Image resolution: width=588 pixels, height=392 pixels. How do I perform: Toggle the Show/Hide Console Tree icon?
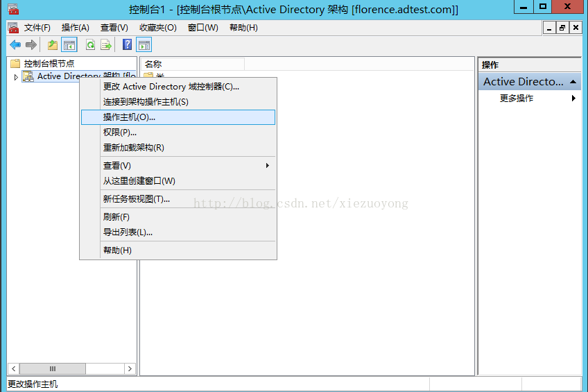pos(69,45)
